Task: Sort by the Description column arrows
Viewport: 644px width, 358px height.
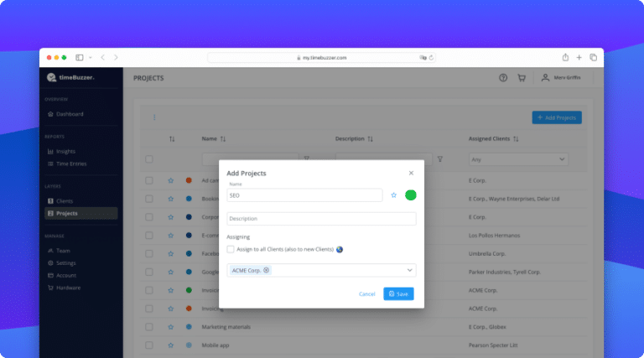Action: [x=370, y=139]
